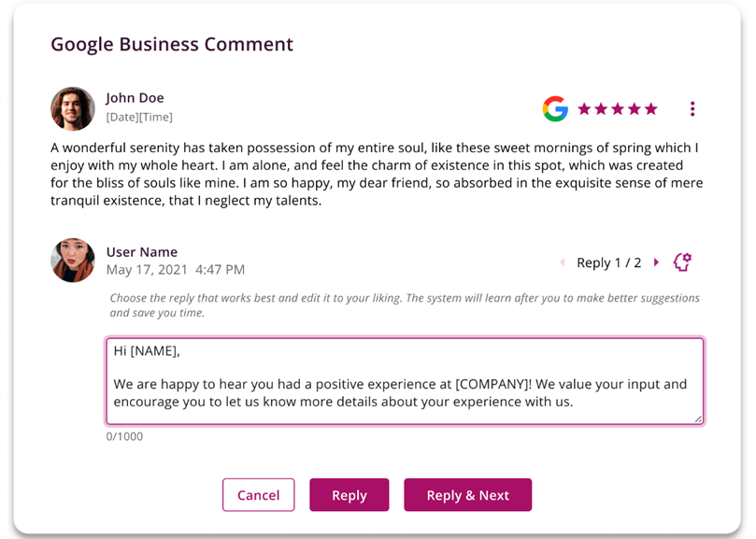Viewport: 756px width, 539px height.
Task: Click the John Doe reviewer name
Action: [x=135, y=98]
